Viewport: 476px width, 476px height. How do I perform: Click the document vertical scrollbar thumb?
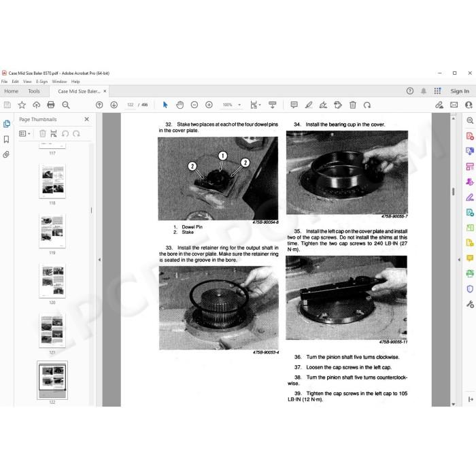click(x=454, y=192)
